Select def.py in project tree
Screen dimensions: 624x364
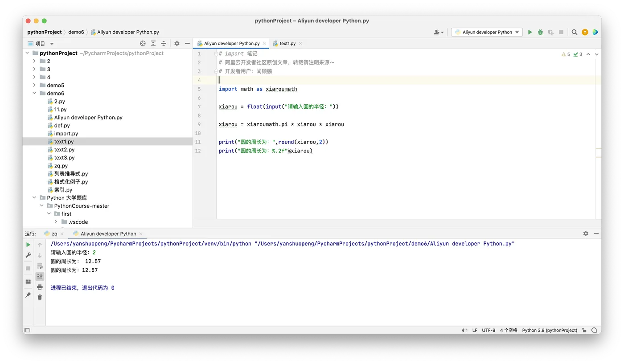pyautogui.click(x=62, y=125)
